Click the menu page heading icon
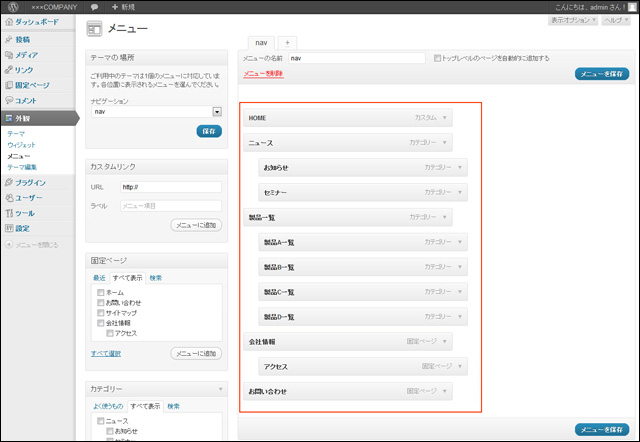This screenshot has height=442, width=640. coord(94,29)
